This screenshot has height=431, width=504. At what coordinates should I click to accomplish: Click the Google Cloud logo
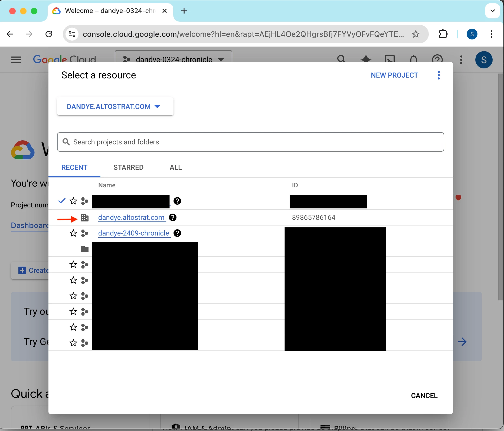pos(64,59)
